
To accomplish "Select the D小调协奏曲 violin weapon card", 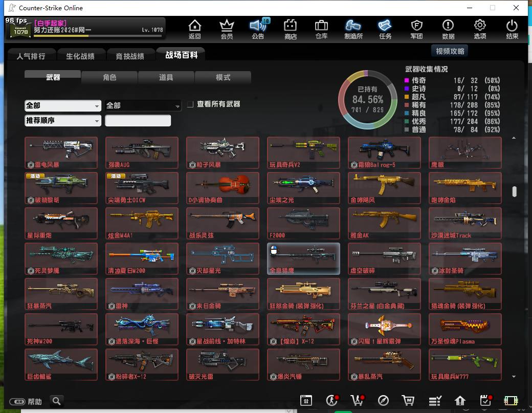I will 223,188.
